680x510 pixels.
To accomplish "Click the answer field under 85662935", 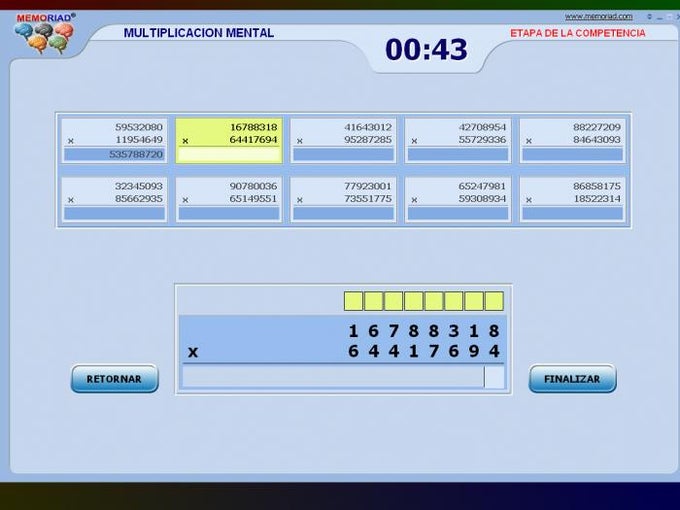I will pyautogui.click(x=114, y=213).
